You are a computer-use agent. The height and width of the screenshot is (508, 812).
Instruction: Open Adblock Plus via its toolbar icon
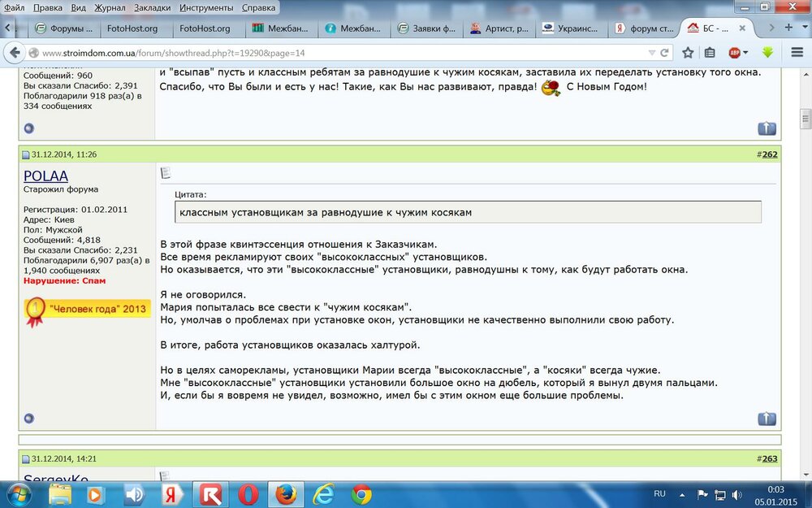point(736,52)
